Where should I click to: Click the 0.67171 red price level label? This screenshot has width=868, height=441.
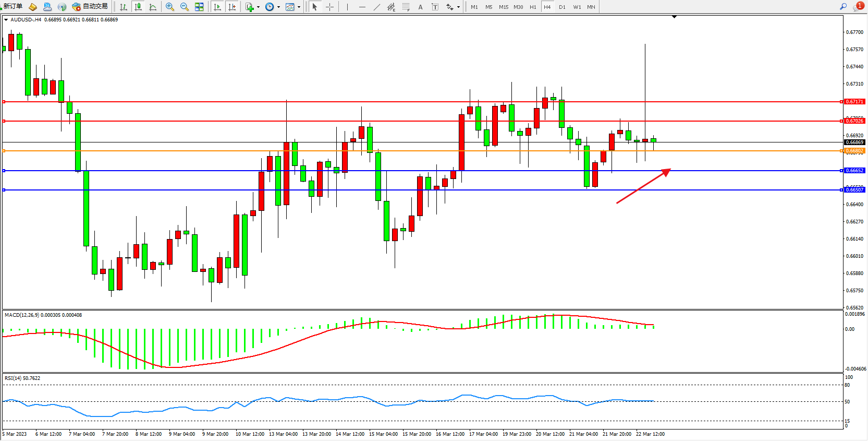tap(854, 102)
